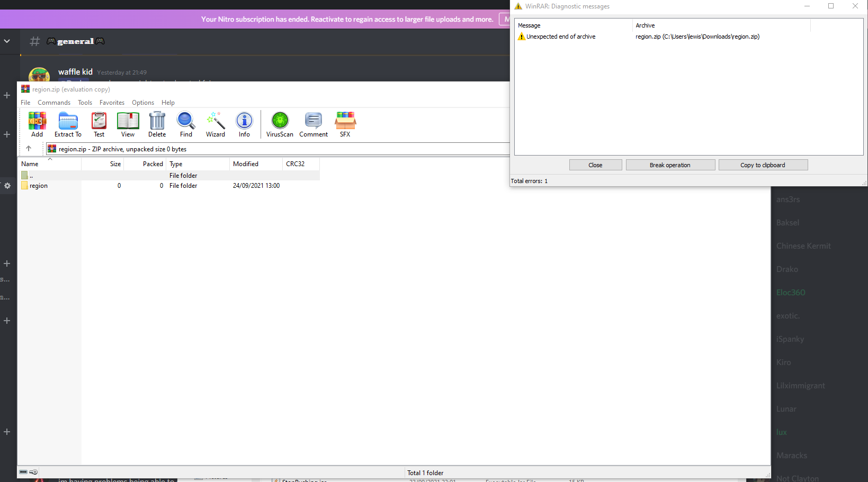Select member Lilximmigrant
Viewport: 868px width, 482px height.
[x=801, y=386]
